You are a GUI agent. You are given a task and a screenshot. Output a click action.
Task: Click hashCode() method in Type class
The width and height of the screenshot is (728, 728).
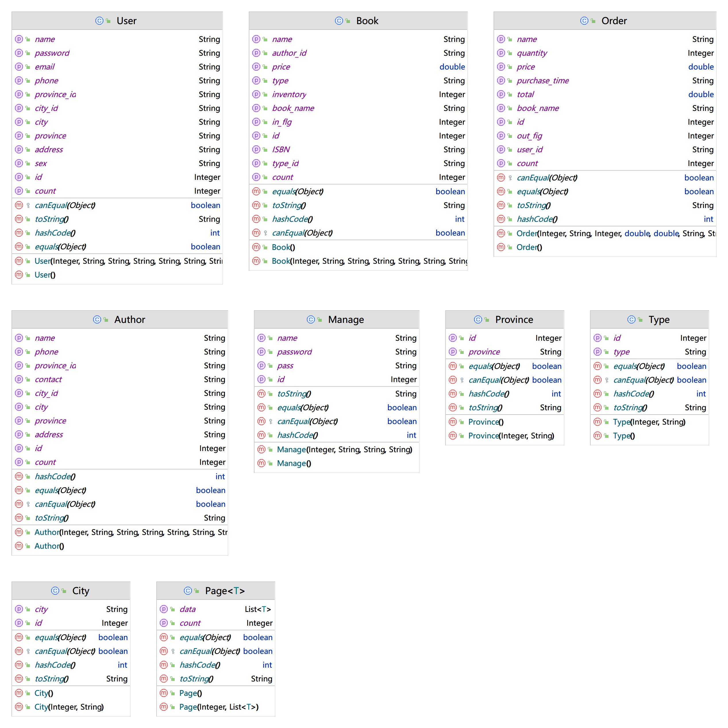[633, 394]
